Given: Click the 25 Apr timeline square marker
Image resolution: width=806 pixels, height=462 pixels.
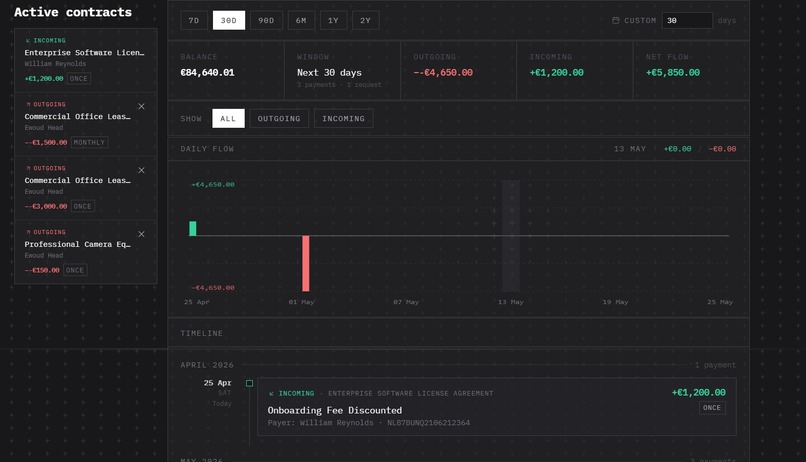Looking at the screenshot, I should [x=249, y=383].
